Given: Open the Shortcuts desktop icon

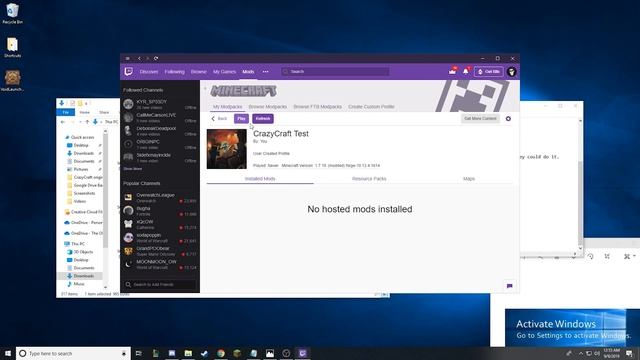Looking at the screenshot, I should (12, 47).
